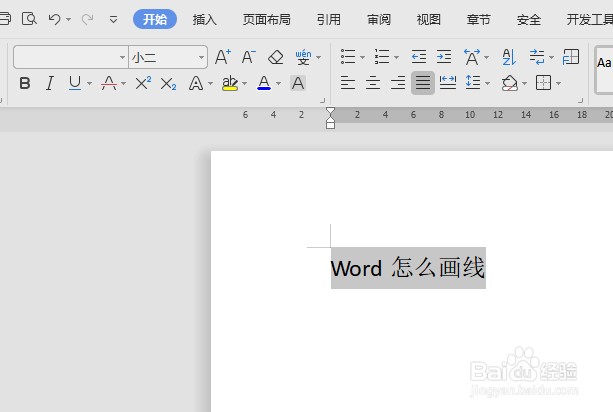
Task: Open the bullet style dropdown arrow
Action: coord(362,57)
